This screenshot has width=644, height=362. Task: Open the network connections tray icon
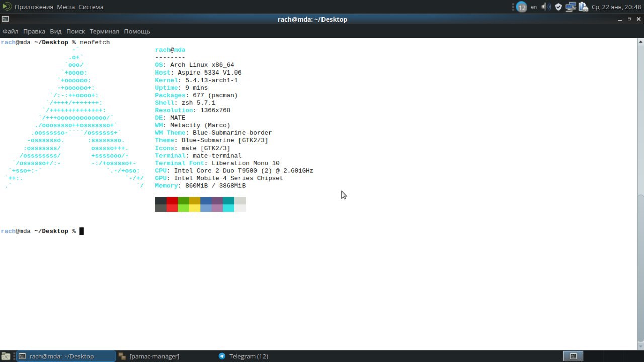571,7
